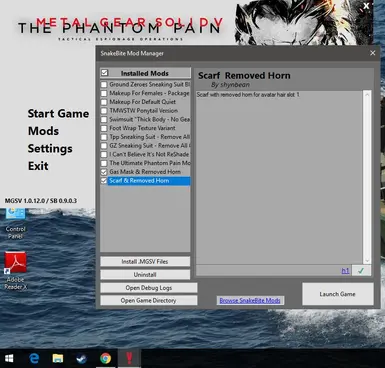
Task: Click the mod description text area
Action: pos(279,177)
